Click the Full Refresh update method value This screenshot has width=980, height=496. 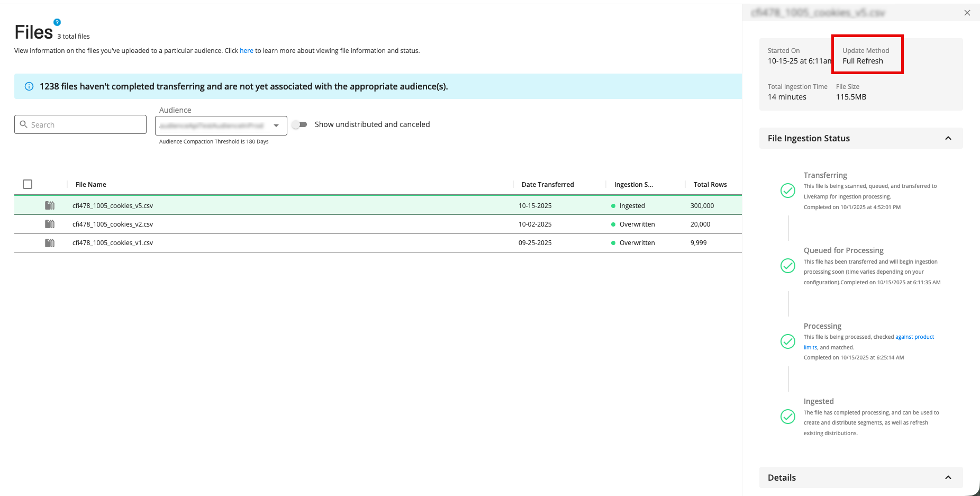863,61
